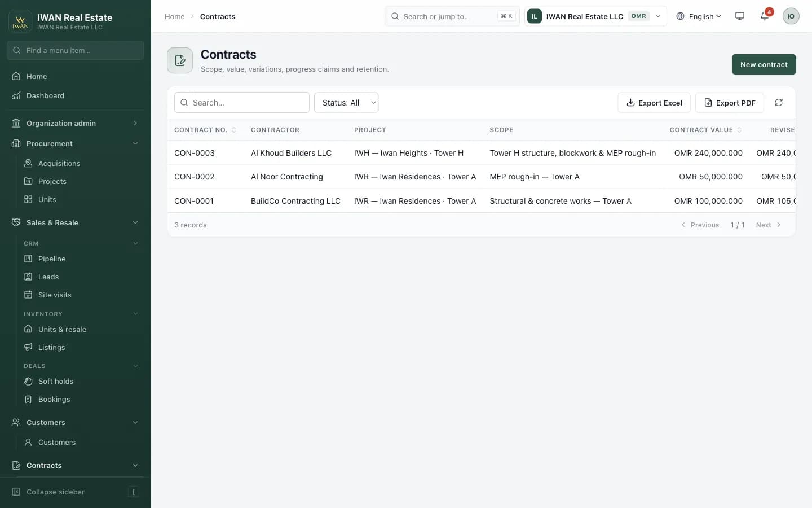
Task: Click the Customers group icon in section header
Action: [16, 422]
